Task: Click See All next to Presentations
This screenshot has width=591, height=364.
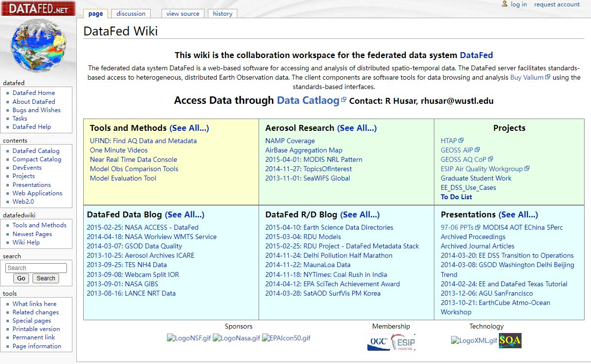Action: [x=518, y=214]
